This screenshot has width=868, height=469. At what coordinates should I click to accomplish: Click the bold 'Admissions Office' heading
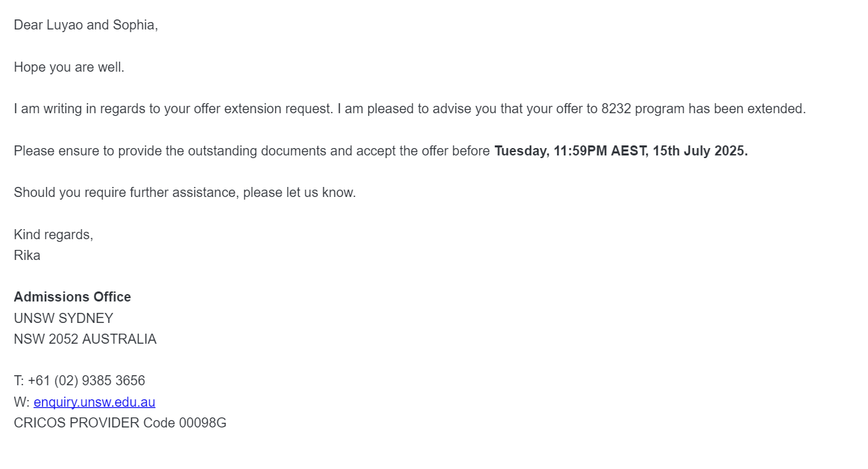(x=72, y=297)
